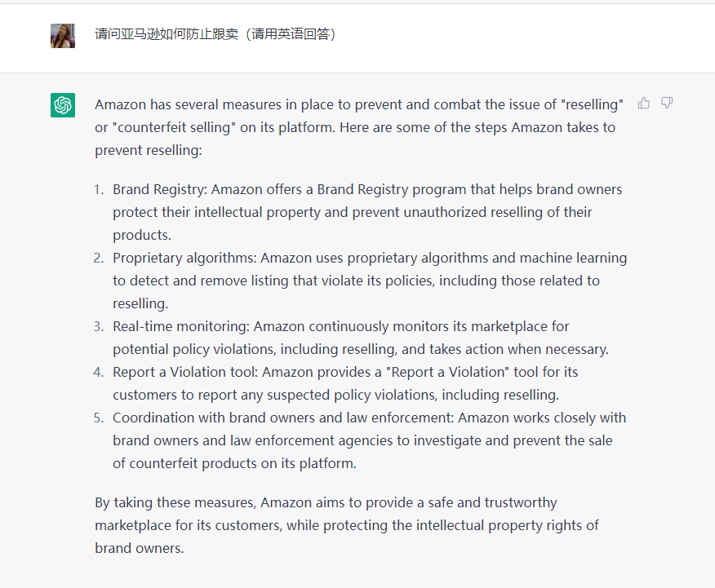Click the quoted "Report a Violation" tool name
715x588 pixels.
pos(443,372)
